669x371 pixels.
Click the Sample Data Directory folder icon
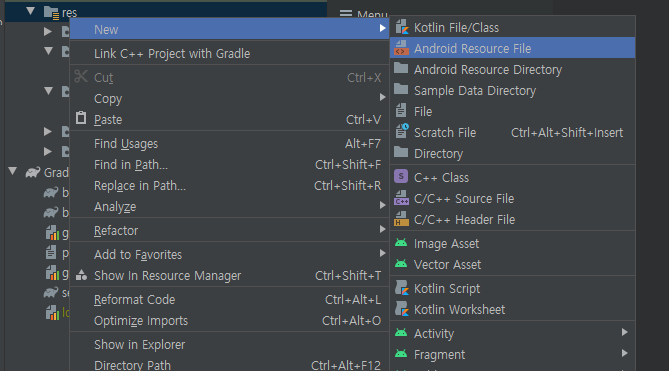point(401,89)
